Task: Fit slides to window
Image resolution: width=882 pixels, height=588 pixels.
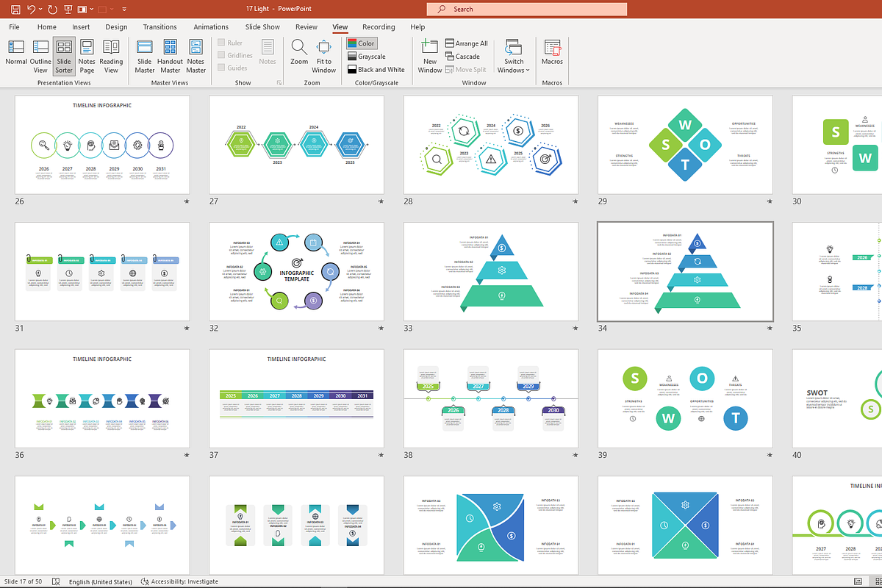Action: pyautogui.click(x=323, y=57)
